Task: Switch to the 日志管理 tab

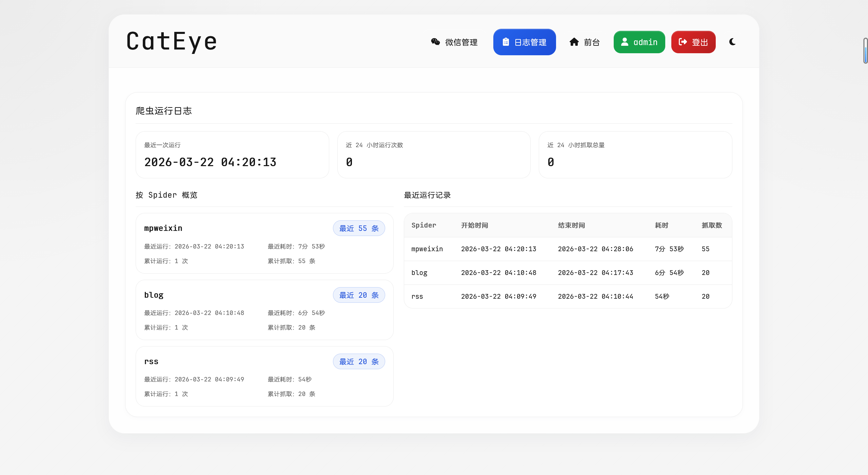Action: [525, 42]
